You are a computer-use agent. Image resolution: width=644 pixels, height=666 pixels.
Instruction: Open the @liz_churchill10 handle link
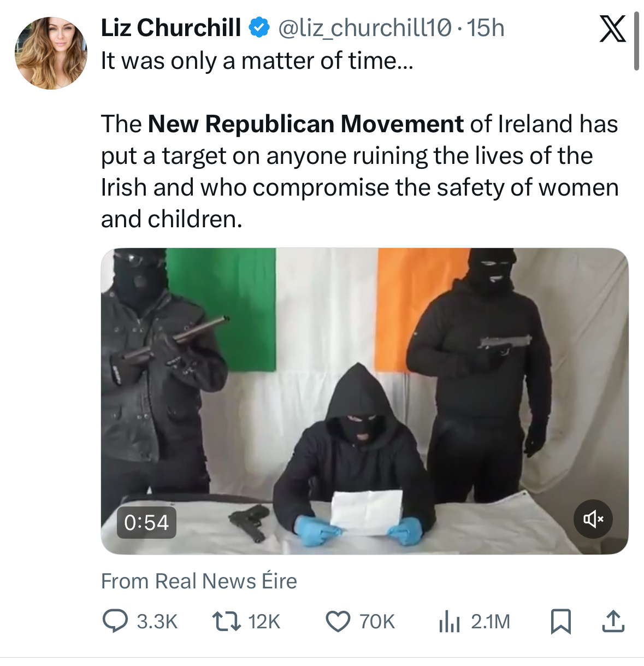365,28
